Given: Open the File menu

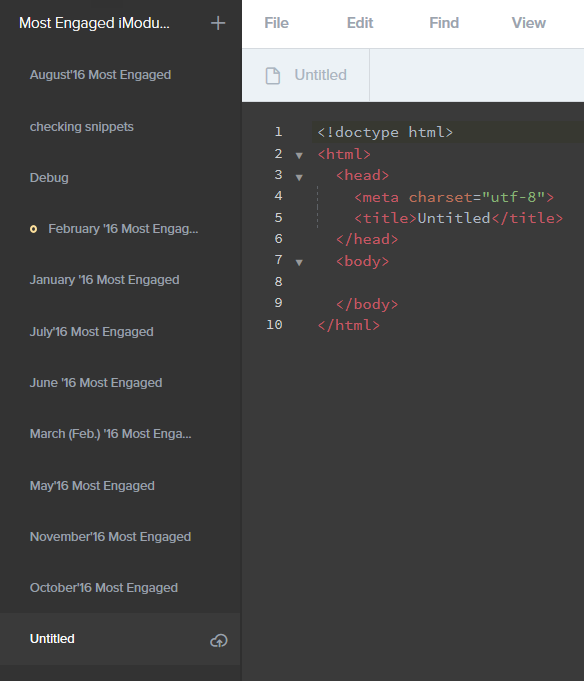Looking at the screenshot, I should coord(276,23).
